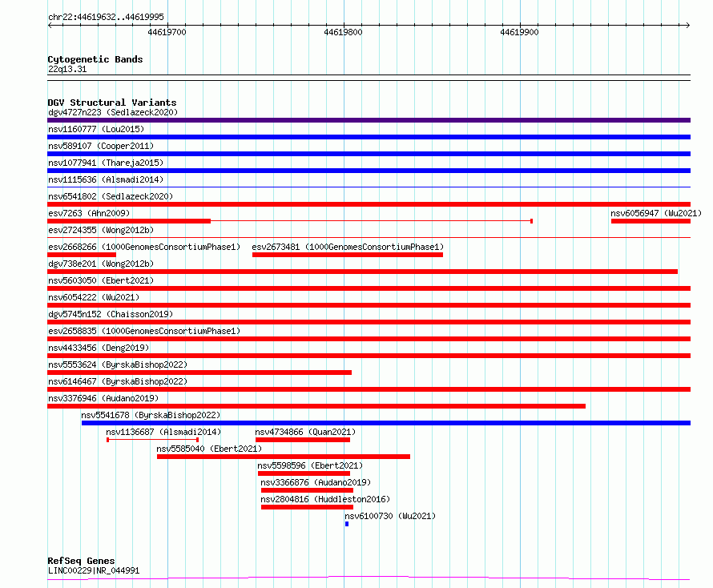
Task: Open nsv3376946 (Audano2019) variant
Action: (x=103, y=398)
